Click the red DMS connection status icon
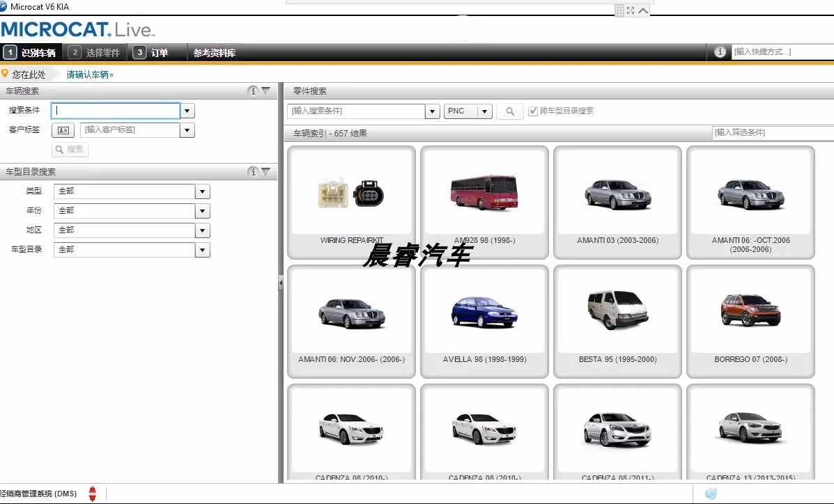This screenshot has height=504, width=834. pyautogui.click(x=92, y=494)
